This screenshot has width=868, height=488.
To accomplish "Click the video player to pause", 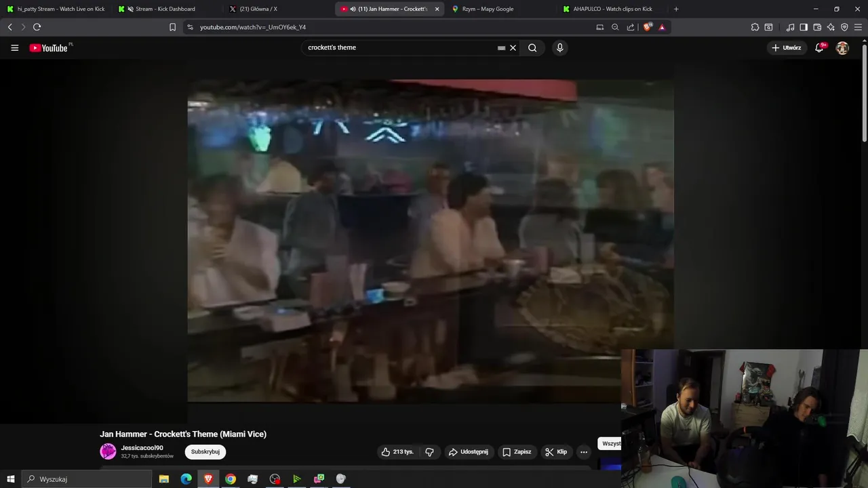I will point(430,241).
